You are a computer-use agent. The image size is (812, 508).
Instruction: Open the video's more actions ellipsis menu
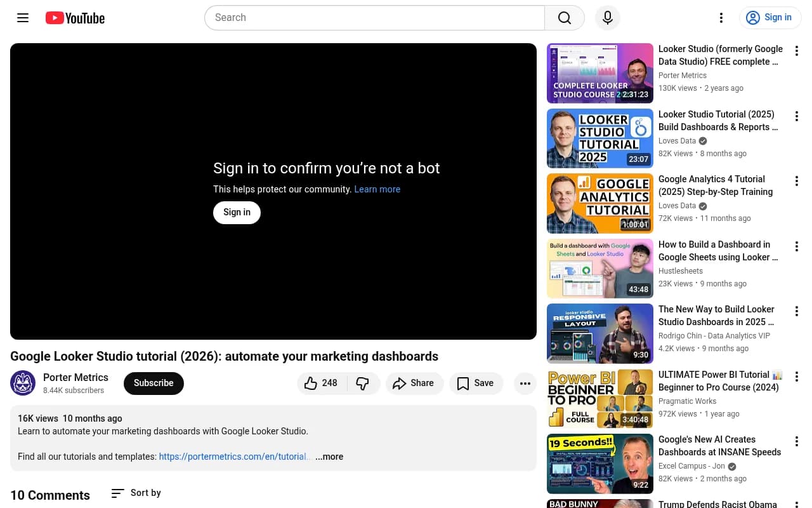[x=525, y=384]
